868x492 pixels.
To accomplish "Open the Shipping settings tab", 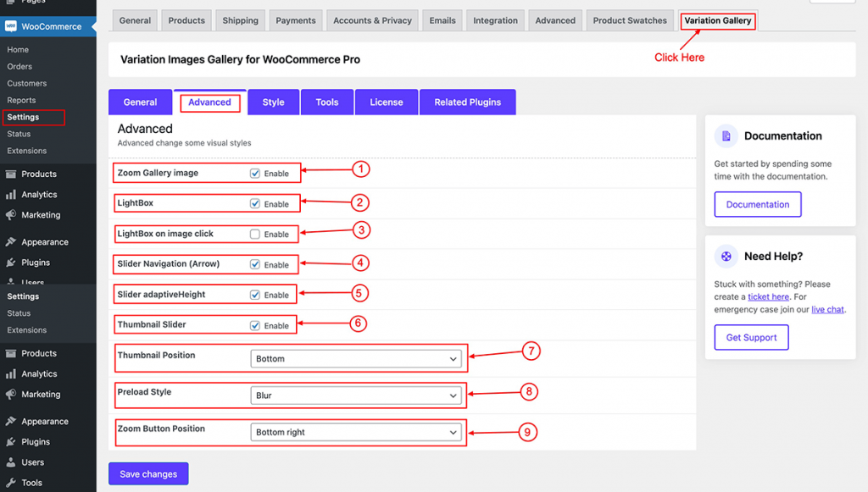I will point(240,20).
